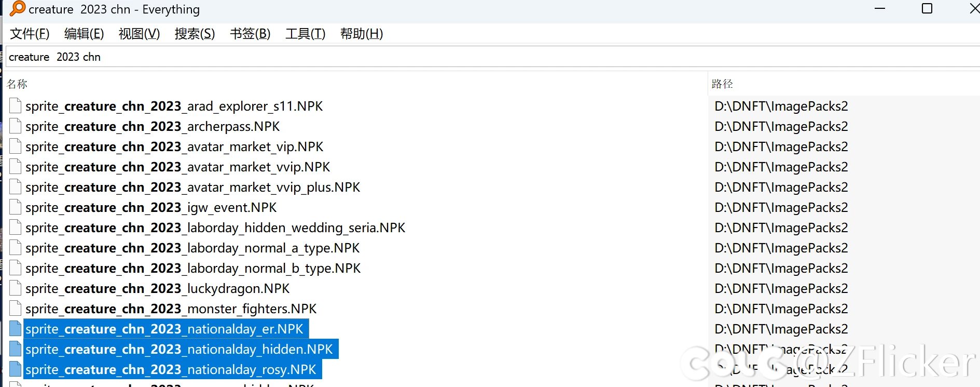Click file icon of avatar_market_vip.NPK

click(16, 146)
